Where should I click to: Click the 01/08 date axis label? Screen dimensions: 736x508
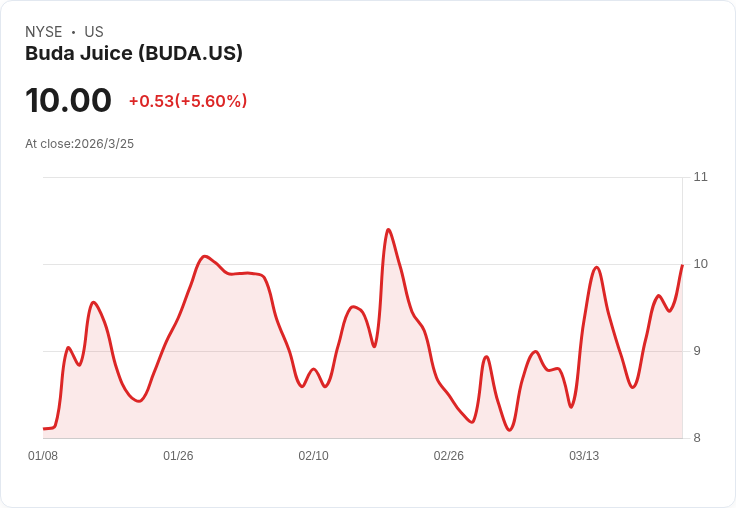pos(43,456)
